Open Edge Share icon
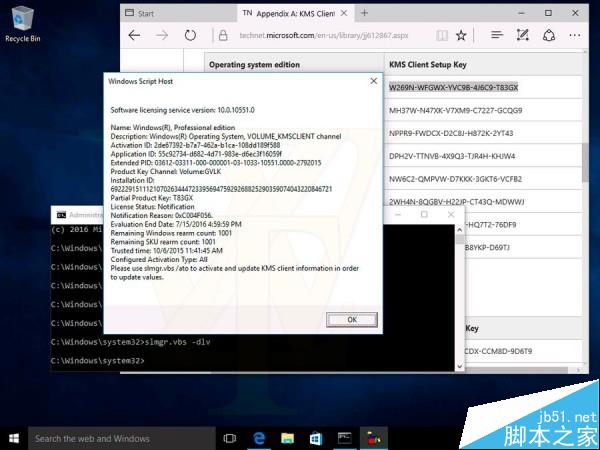The width and height of the screenshot is (600, 450). 549,35
